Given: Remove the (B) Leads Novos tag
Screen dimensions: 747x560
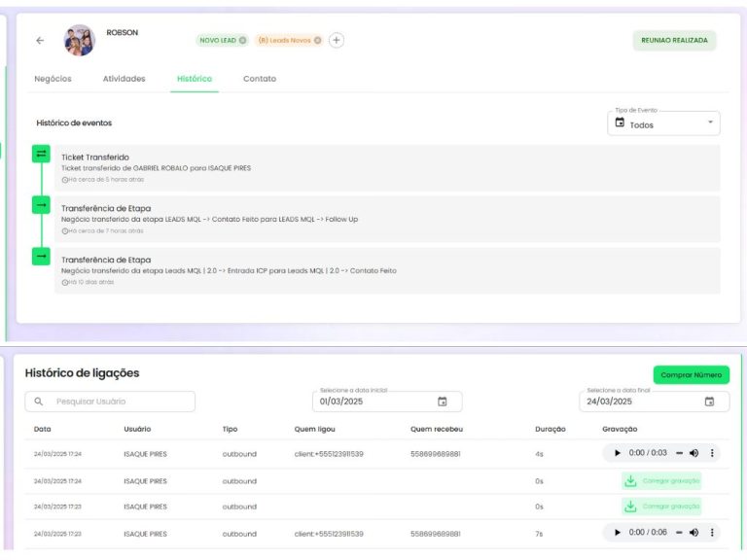Looking at the screenshot, I should (317, 41).
